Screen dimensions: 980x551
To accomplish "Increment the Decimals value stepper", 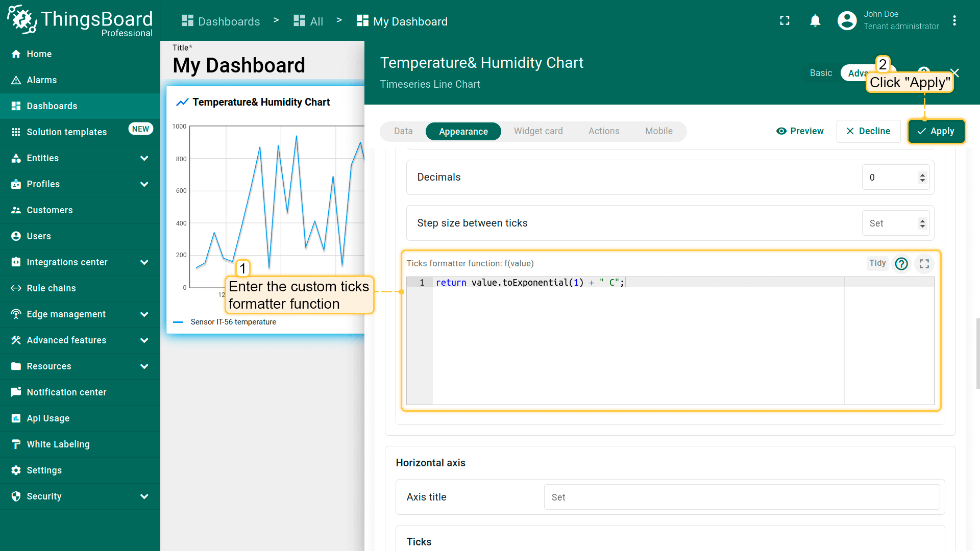I will coord(922,174).
